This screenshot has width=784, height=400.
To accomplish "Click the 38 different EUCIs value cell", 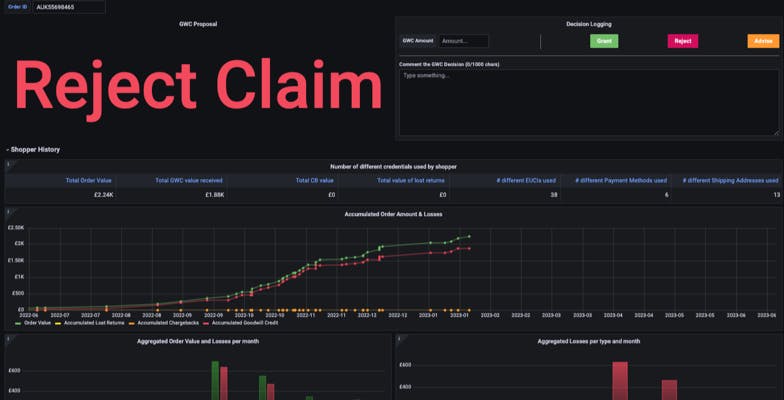I will click(x=554, y=195).
